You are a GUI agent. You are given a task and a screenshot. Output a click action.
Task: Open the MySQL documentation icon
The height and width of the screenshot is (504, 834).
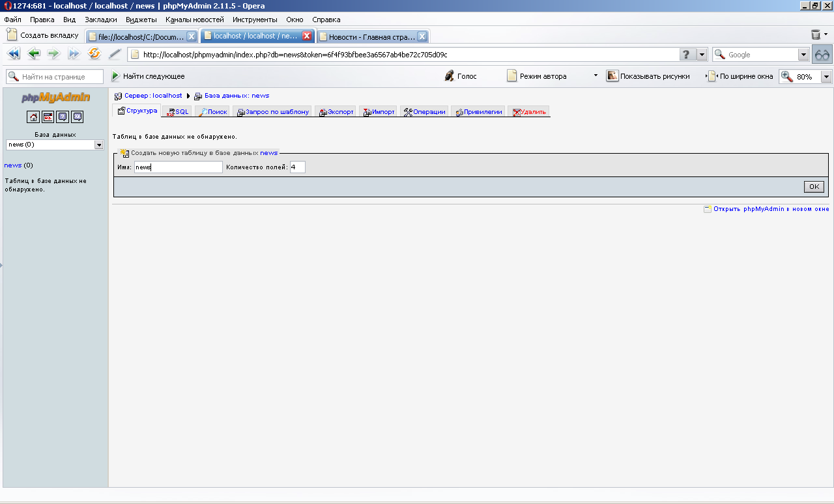coord(78,117)
